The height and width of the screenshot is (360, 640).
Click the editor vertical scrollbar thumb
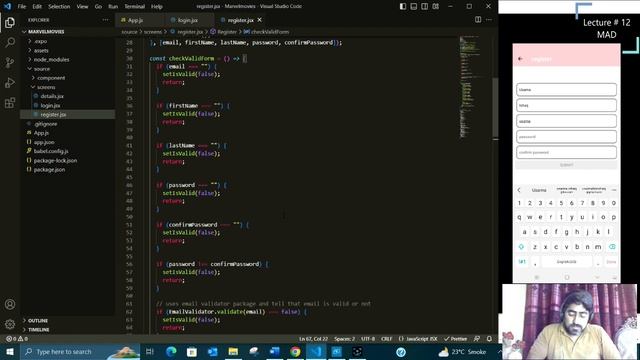(x=495, y=108)
